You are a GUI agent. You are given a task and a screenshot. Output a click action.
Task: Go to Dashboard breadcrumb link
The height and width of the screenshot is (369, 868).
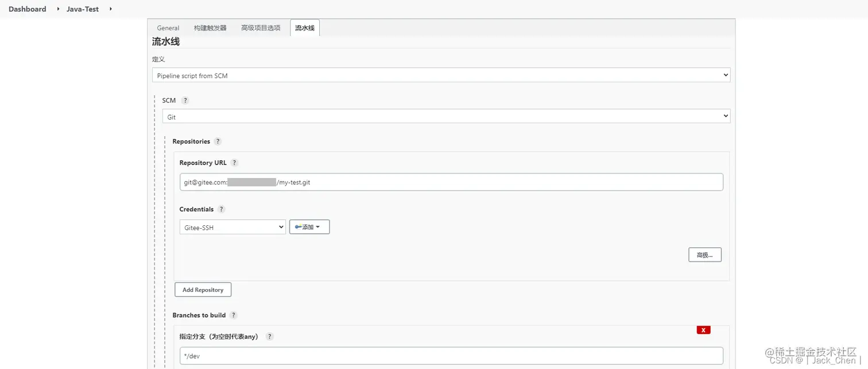pyautogui.click(x=28, y=9)
